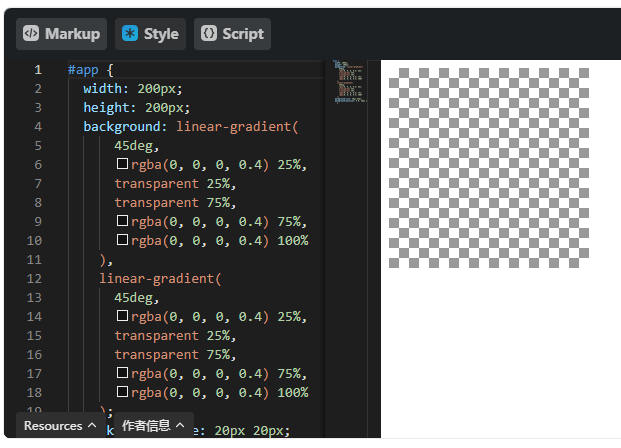Click '45deg,' on line 13
The height and width of the screenshot is (448, 621).
137,298
